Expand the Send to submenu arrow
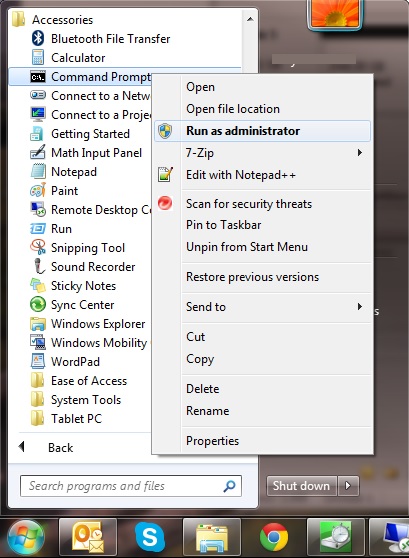 (360, 306)
